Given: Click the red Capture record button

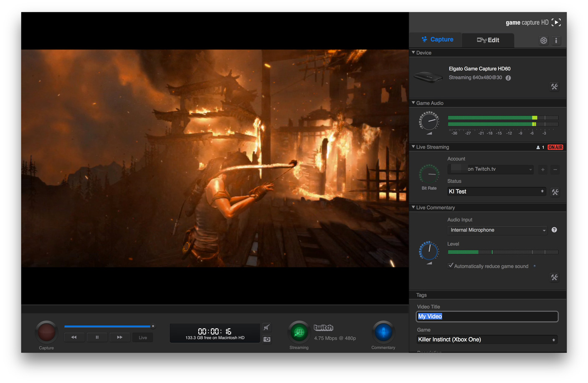Looking at the screenshot, I should (46, 332).
